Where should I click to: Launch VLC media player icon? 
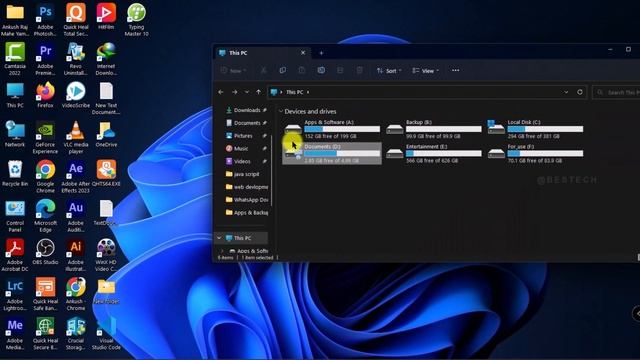76,138
